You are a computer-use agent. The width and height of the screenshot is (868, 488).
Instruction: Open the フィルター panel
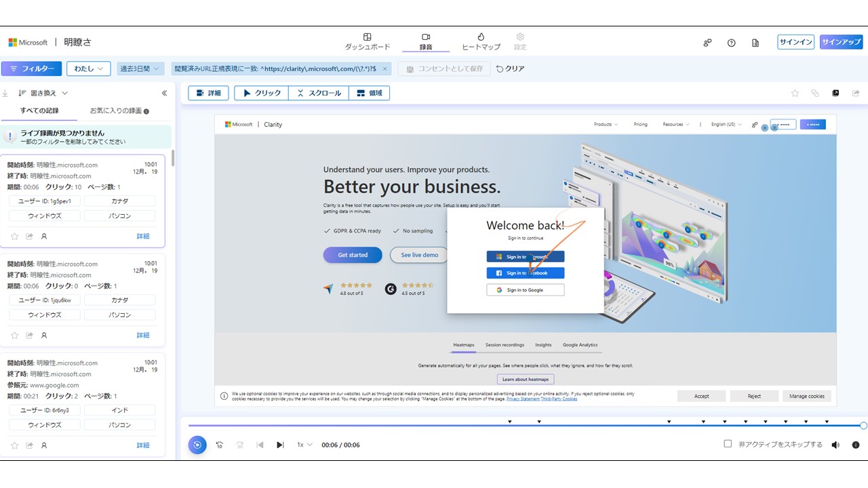pyautogui.click(x=31, y=68)
